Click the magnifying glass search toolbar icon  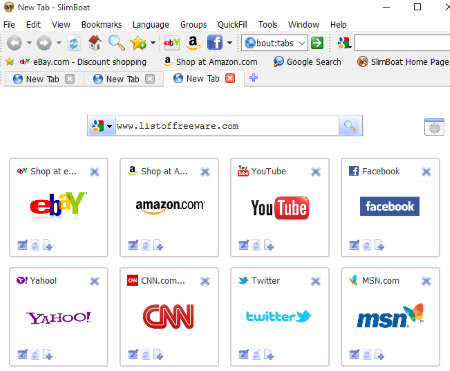[x=116, y=43]
